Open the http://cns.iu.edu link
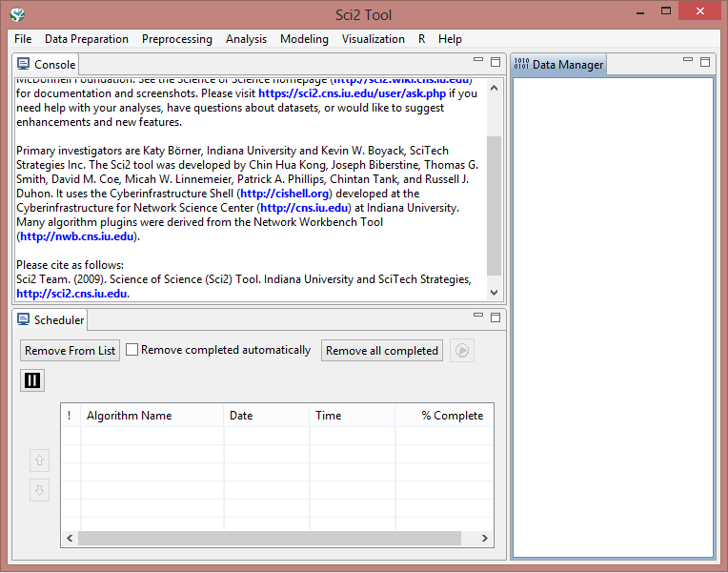The width and height of the screenshot is (728, 573). click(304, 208)
